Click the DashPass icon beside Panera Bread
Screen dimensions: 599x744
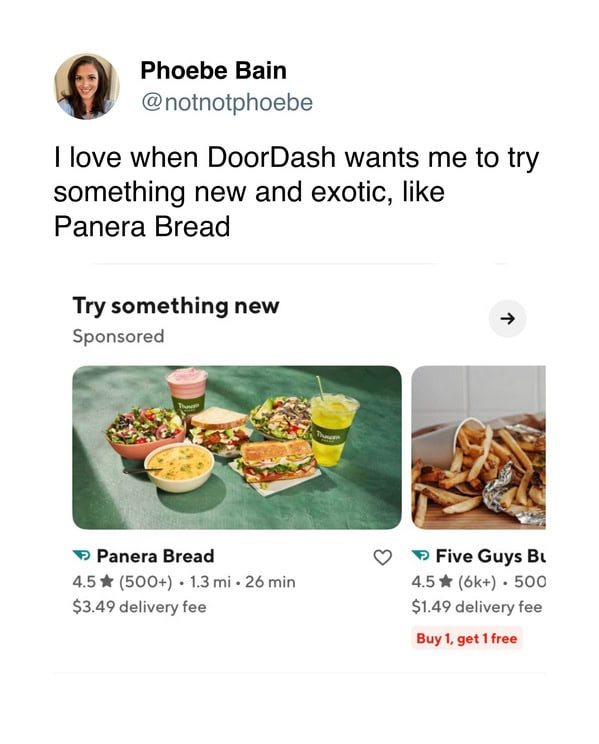82,556
